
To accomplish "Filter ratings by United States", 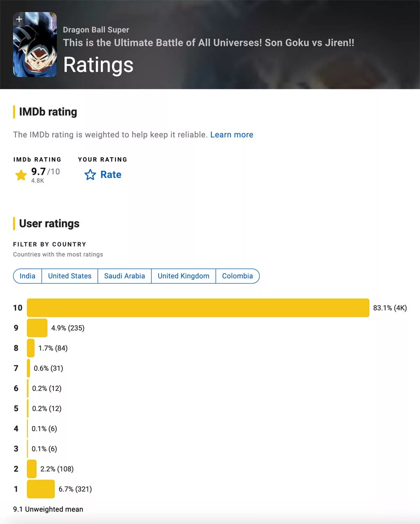I will [70, 276].
